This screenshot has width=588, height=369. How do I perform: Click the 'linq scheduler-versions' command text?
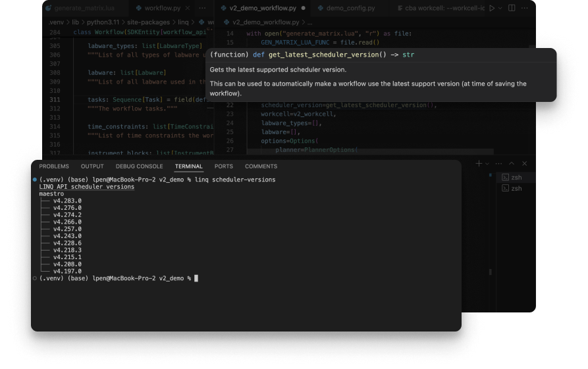(x=235, y=180)
